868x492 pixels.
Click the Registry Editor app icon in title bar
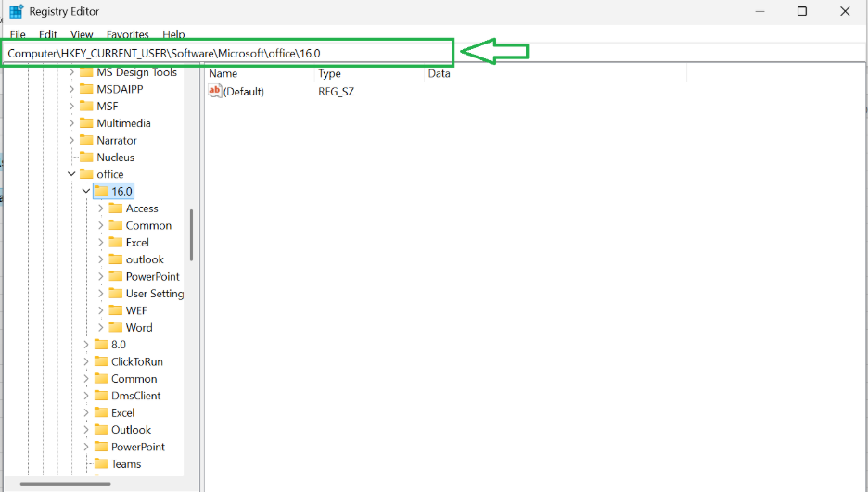(x=16, y=11)
